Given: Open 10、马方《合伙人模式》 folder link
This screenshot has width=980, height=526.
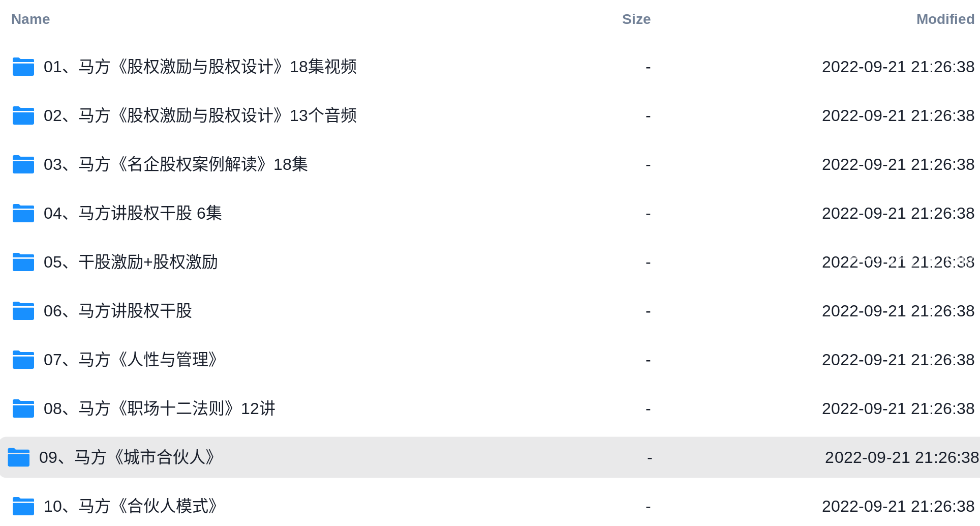Looking at the screenshot, I should click(x=132, y=506).
